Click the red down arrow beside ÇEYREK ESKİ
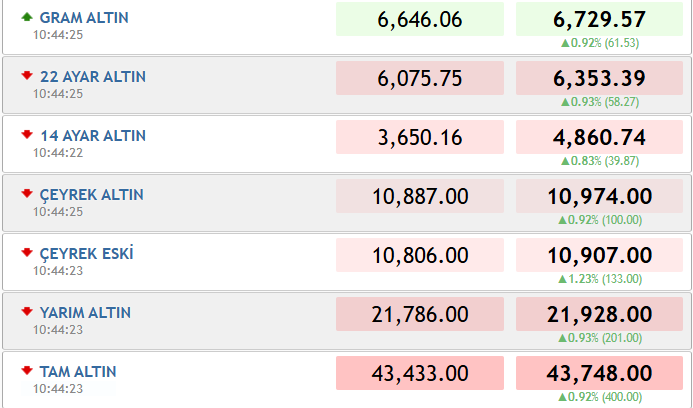693x408 pixels. (x=27, y=253)
